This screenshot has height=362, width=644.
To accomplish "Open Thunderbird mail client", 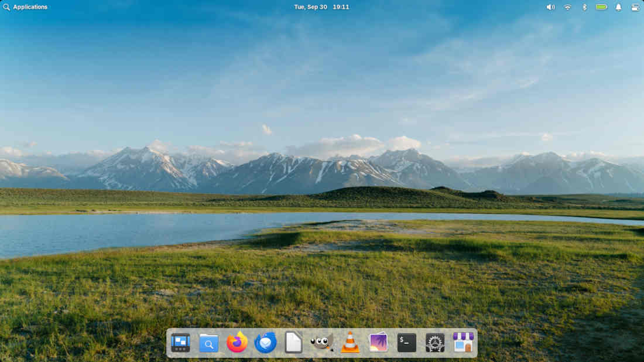I will 265,343.
